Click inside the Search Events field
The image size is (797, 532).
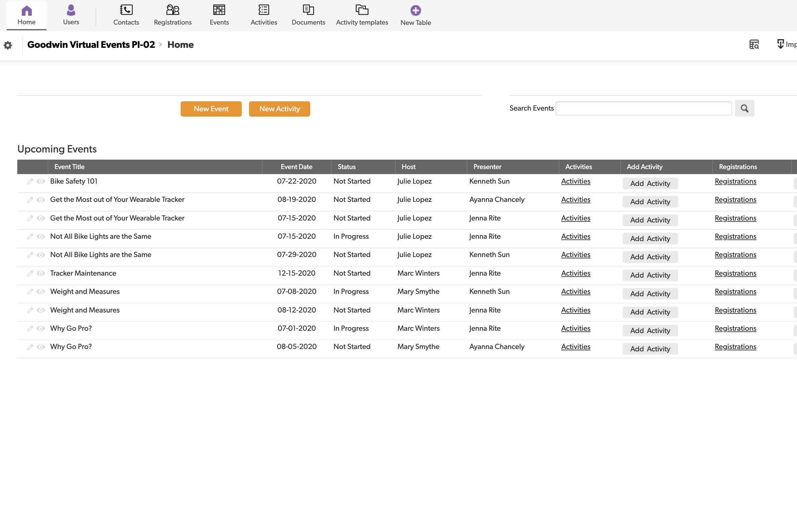tap(643, 108)
